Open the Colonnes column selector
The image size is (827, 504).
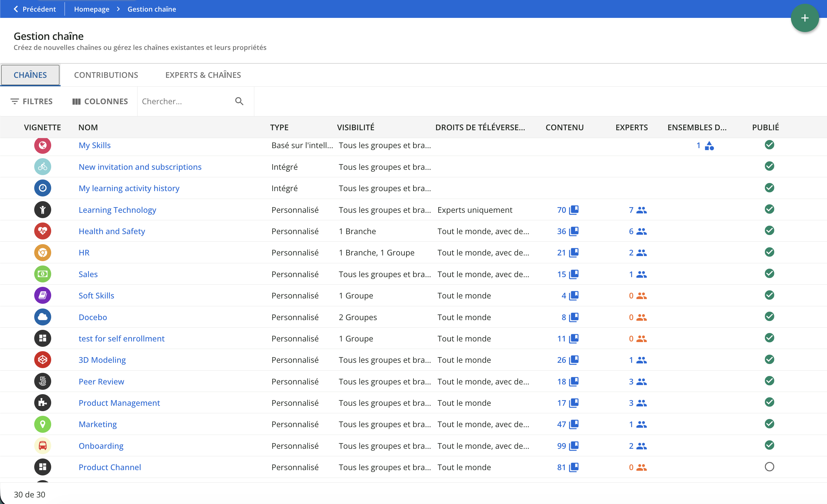click(100, 101)
